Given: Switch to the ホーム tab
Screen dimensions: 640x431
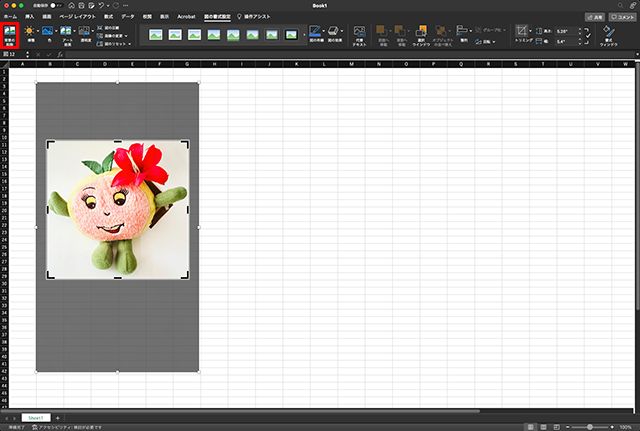Looking at the screenshot, I should coord(10,17).
